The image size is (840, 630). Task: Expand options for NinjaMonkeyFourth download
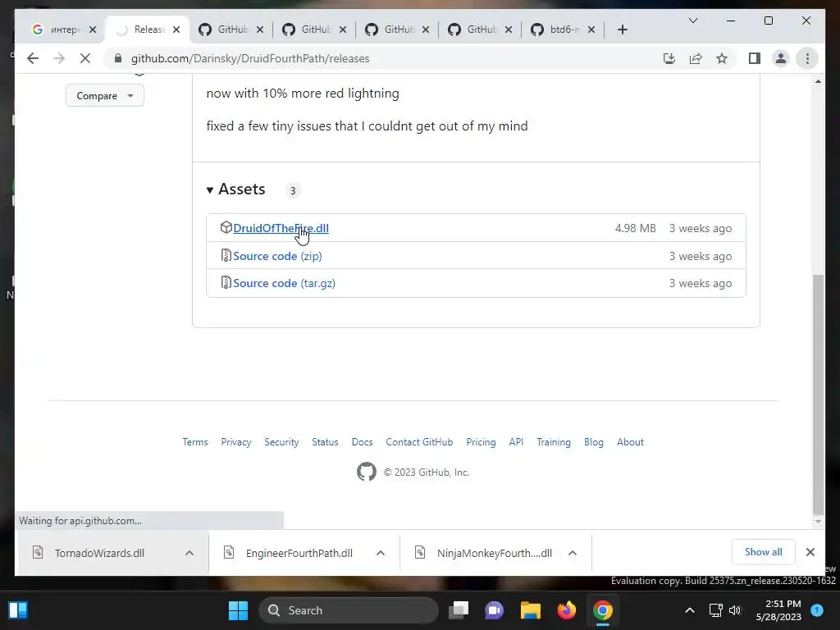point(572,553)
